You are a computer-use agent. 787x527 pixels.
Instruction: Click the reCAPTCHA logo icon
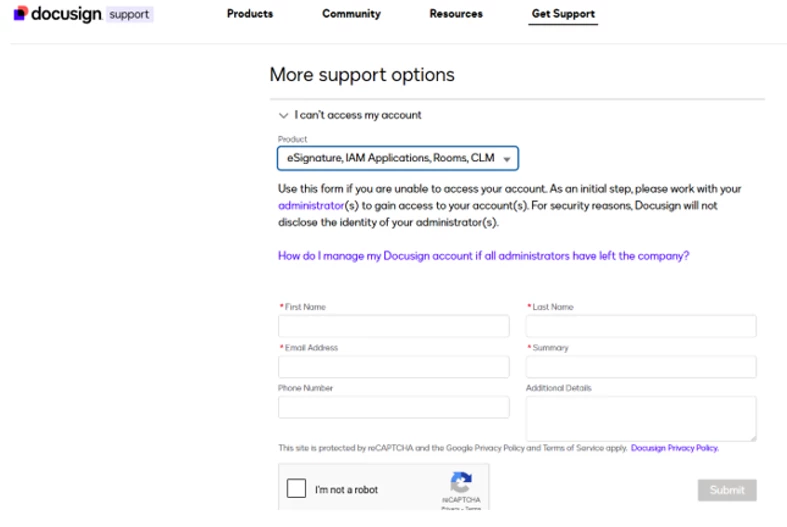pyautogui.click(x=461, y=482)
